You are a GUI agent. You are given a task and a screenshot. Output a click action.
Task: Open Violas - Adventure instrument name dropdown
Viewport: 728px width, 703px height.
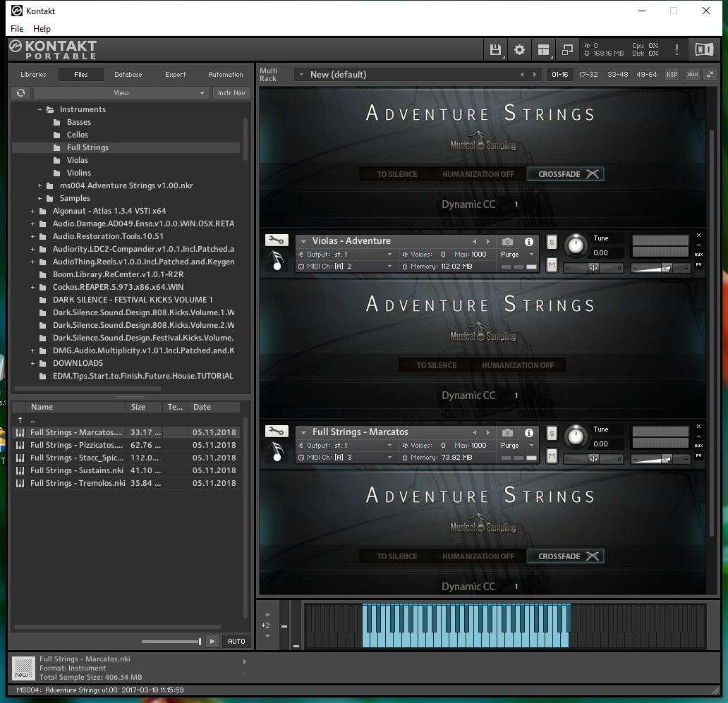[303, 241]
